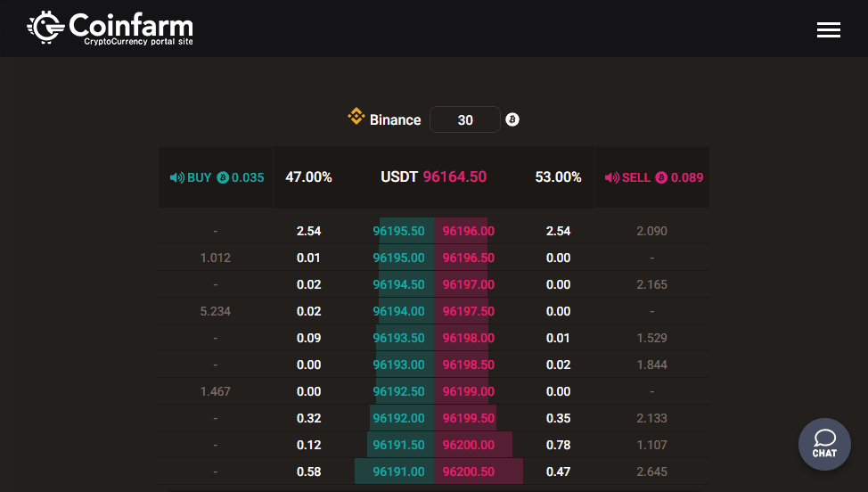Toggle the SELL sound speaker icon
Viewport: 868px width, 492px height.
click(x=611, y=177)
